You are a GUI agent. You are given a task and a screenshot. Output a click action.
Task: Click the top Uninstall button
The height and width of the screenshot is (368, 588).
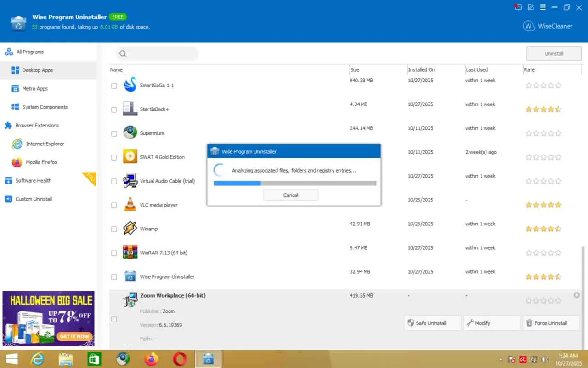[554, 54]
